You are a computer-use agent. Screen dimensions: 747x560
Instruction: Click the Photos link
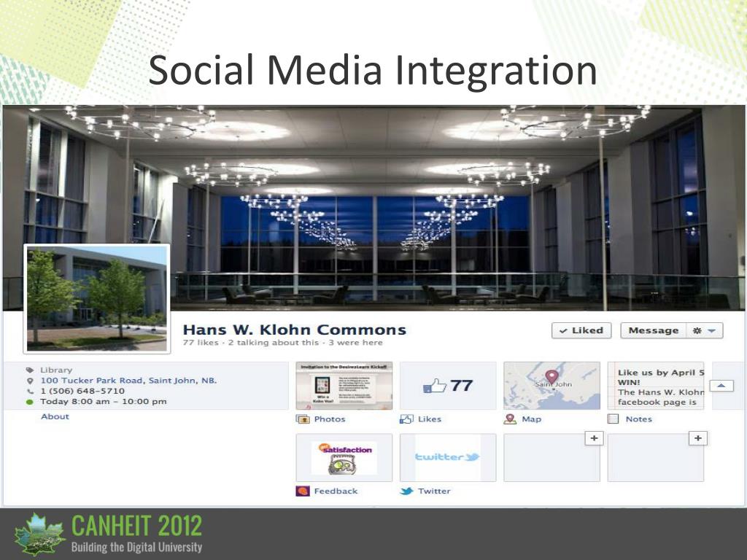[x=330, y=419]
